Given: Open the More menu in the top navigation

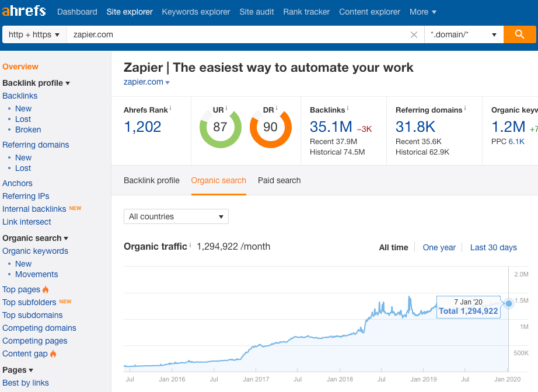Looking at the screenshot, I should click(x=422, y=11).
